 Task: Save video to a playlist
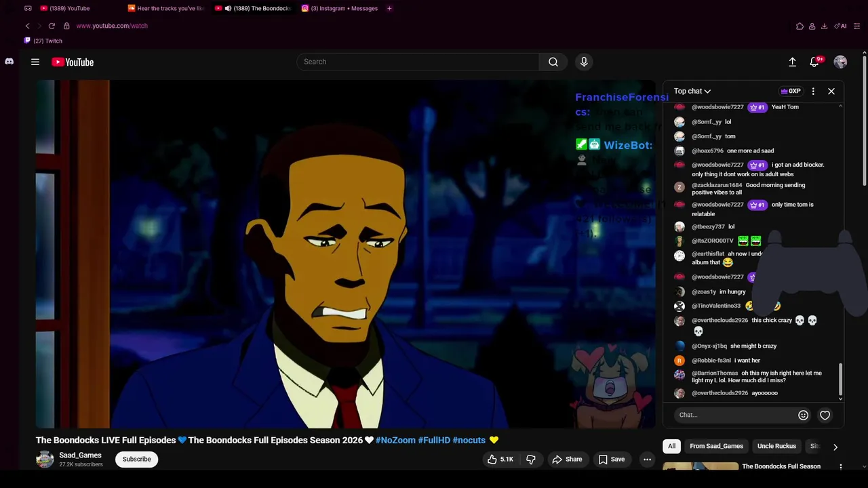pos(611,460)
